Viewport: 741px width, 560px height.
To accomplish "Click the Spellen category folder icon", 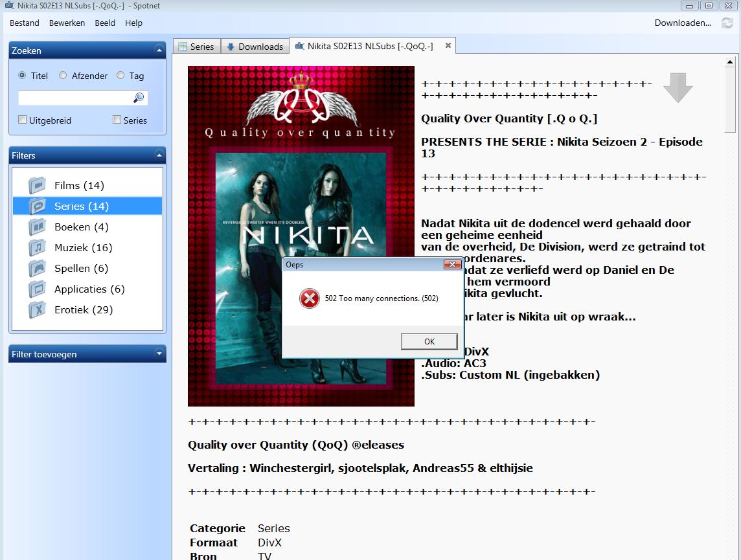I will [x=38, y=268].
